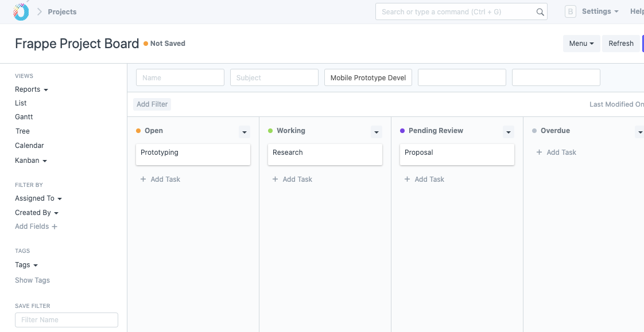Click the Frappe logo in the top navbar
Image resolution: width=644 pixels, height=332 pixels.
tap(20, 11)
